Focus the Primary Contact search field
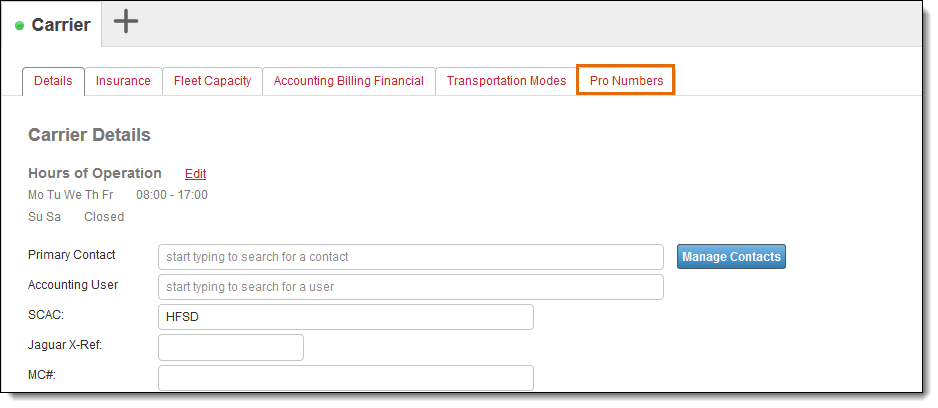The width and height of the screenshot is (938, 408). (x=411, y=257)
